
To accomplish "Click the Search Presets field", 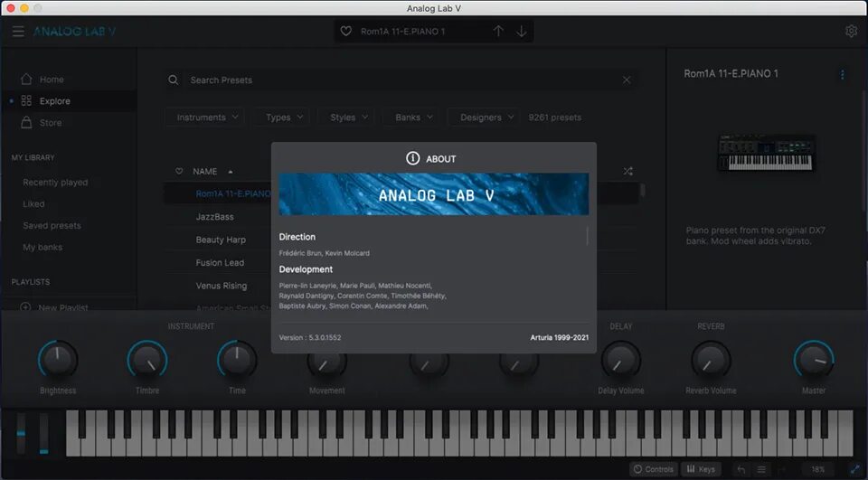I will pos(404,80).
